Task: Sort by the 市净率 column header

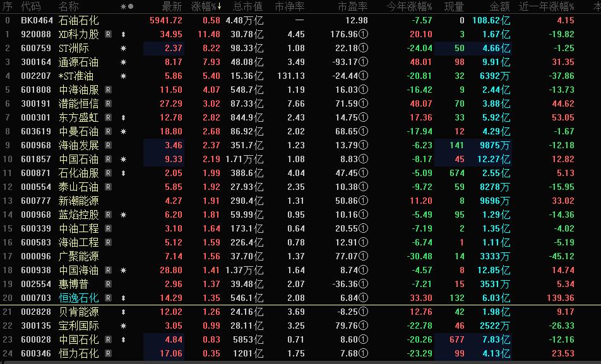Action: point(290,6)
